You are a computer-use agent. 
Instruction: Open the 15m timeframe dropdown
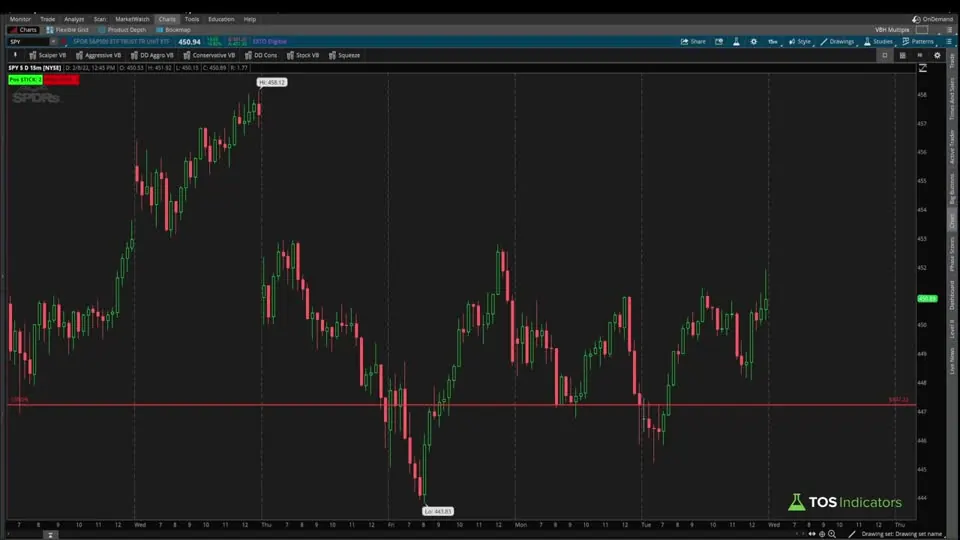[773, 42]
